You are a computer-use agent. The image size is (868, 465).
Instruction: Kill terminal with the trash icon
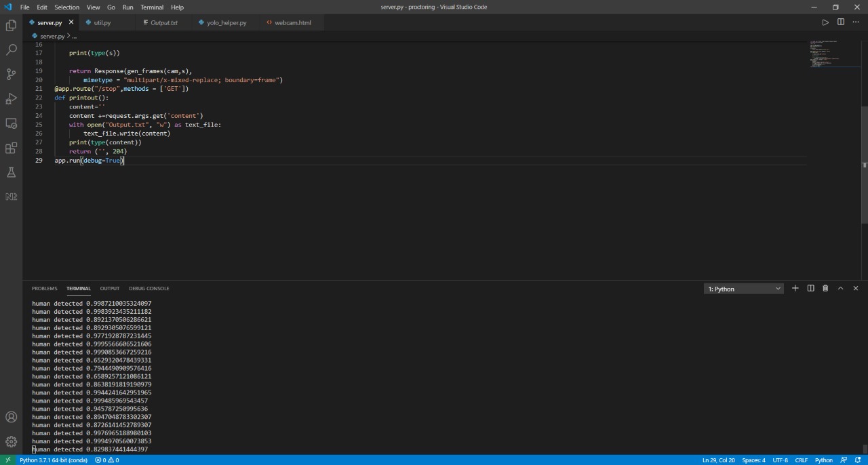(x=825, y=288)
